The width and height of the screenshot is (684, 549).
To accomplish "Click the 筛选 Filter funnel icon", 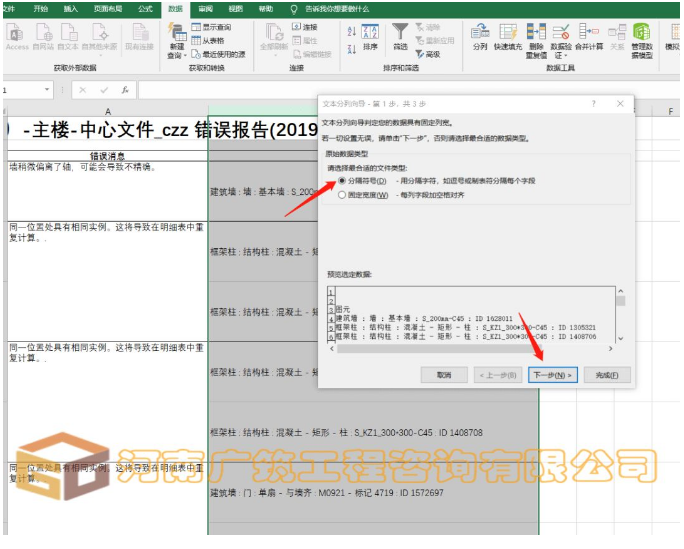I will tap(400, 34).
